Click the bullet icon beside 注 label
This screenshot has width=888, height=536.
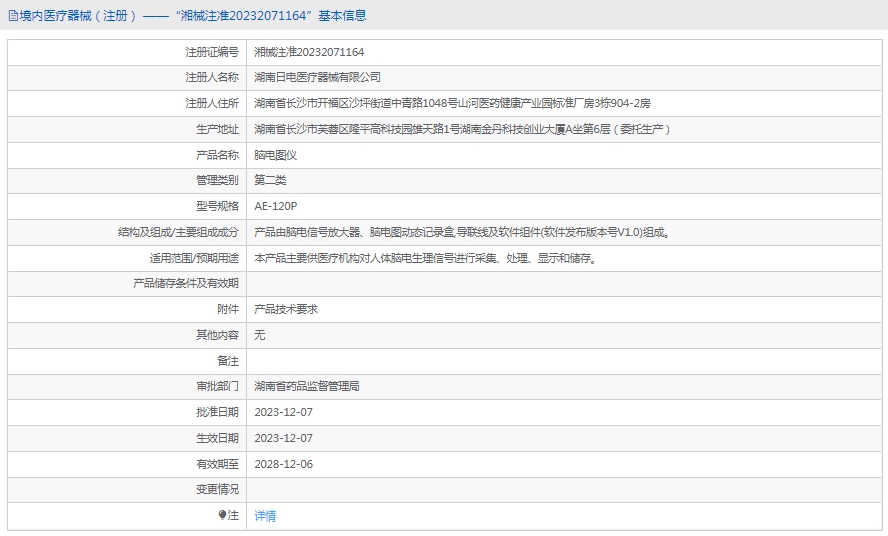click(x=222, y=515)
